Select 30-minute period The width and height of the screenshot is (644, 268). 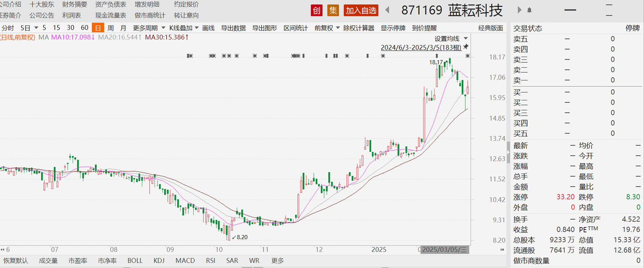(71, 28)
